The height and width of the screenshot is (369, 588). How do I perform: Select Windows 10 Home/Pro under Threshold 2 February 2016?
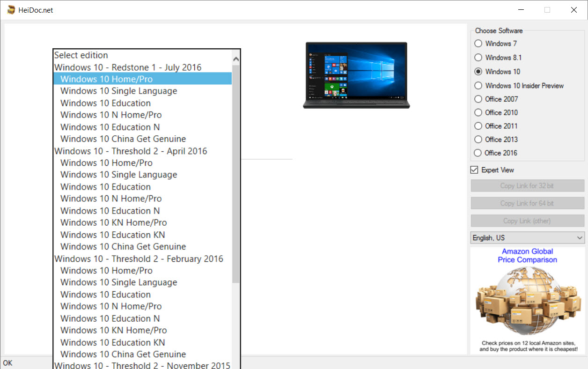[143, 271]
